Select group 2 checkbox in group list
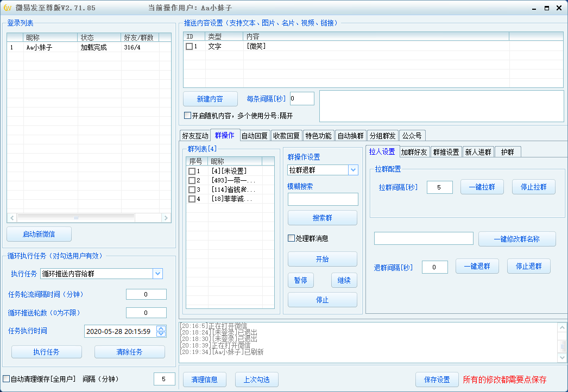This screenshot has width=568, height=392. 192,180
